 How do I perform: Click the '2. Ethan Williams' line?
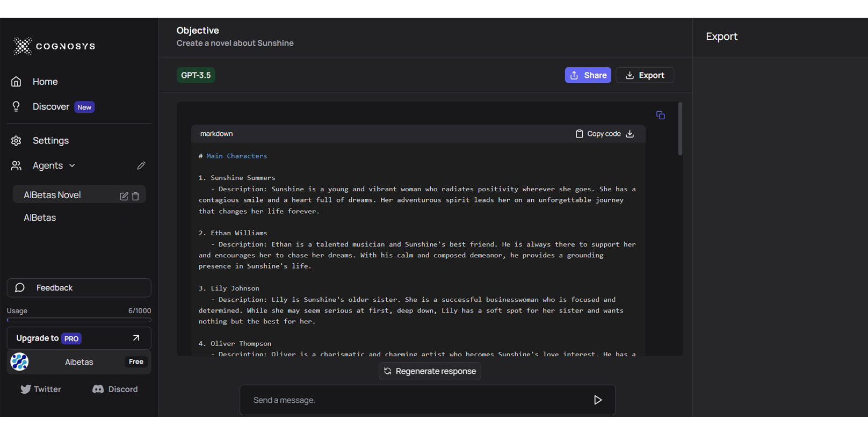(x=233, y=233)
